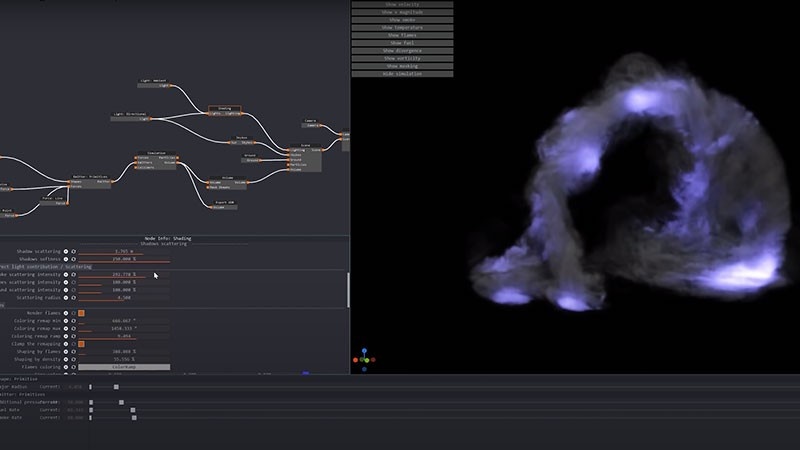Select the Shading node in the graph
Viewport: 800px width, 450px height.
coord(224,111)
